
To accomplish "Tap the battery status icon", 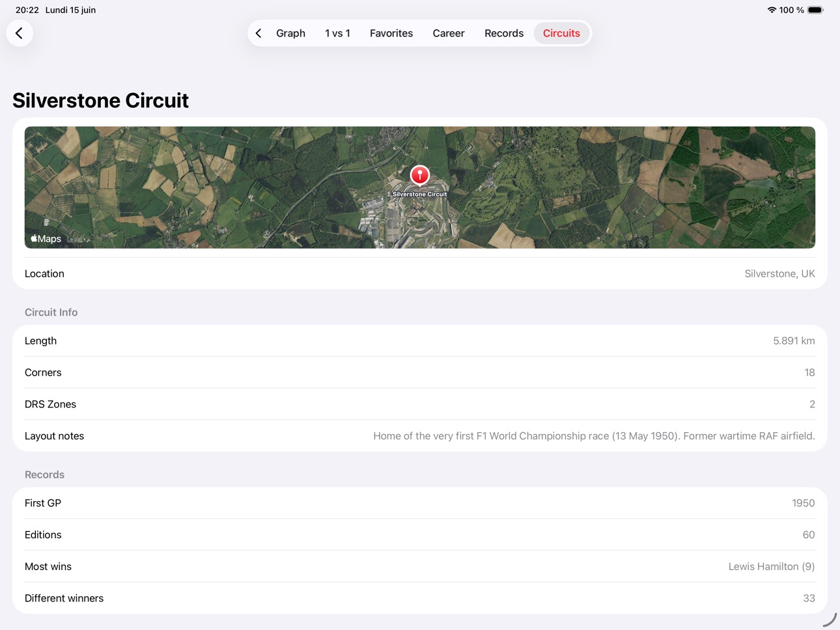I will 815,10.
